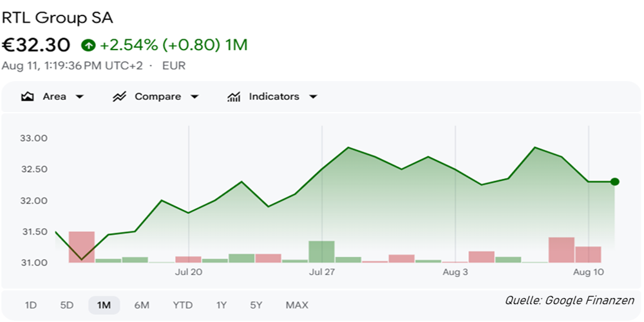
Task: Select the 1M time range
Action: click(x=104, y=305)
